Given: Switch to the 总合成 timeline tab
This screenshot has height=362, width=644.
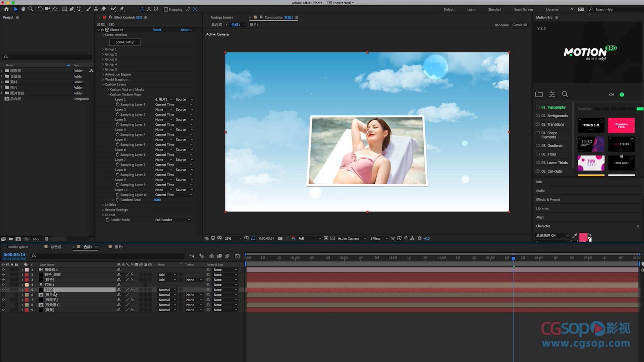Looking at the screenshot, I should click(56, 247).
